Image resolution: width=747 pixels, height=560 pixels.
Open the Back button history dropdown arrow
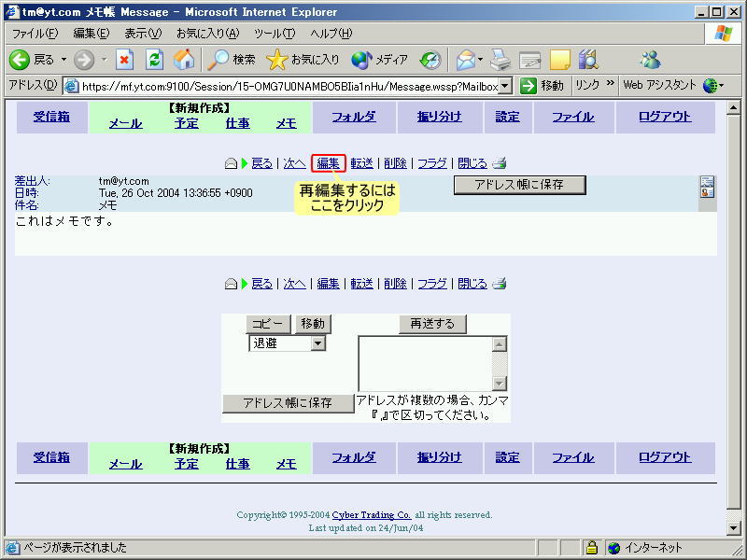(x=64, y=60)
